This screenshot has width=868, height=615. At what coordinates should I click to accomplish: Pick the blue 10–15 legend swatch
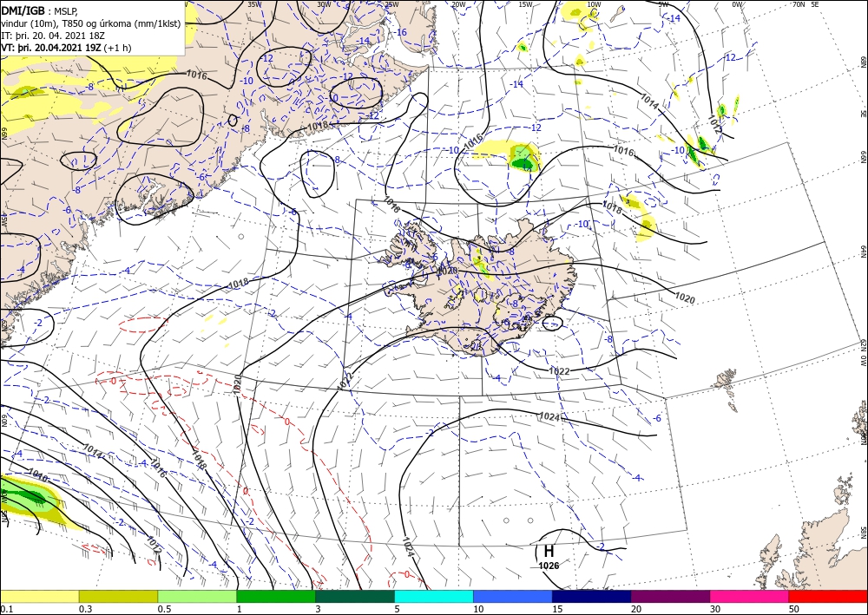click(513, 596)
